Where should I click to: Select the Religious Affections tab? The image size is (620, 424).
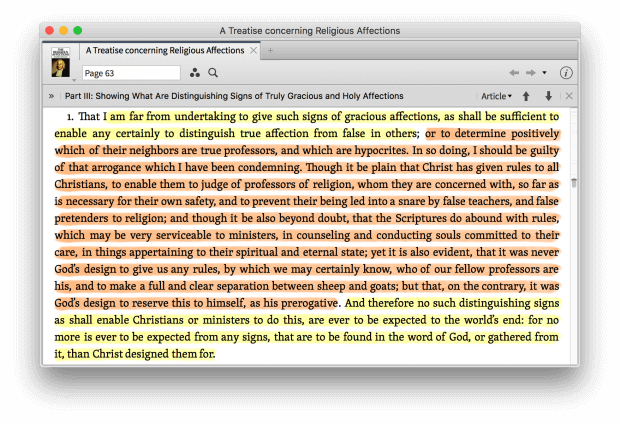click(165, 50)
